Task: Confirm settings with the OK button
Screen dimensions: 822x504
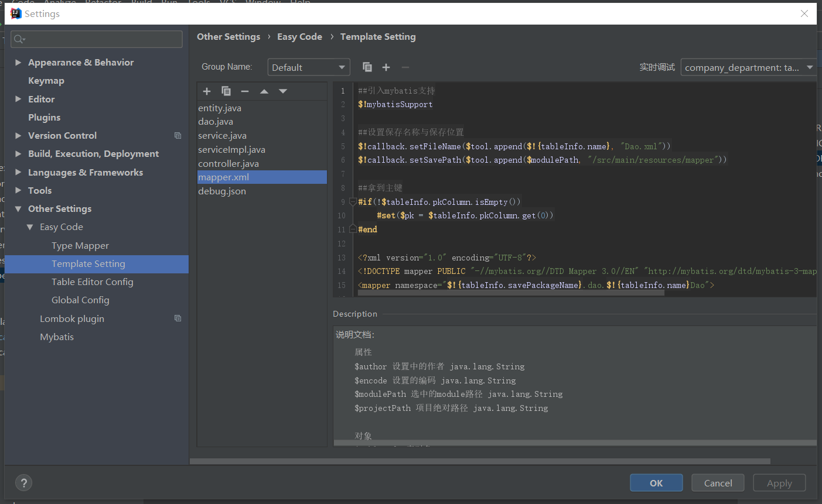Action: point(656,482)
